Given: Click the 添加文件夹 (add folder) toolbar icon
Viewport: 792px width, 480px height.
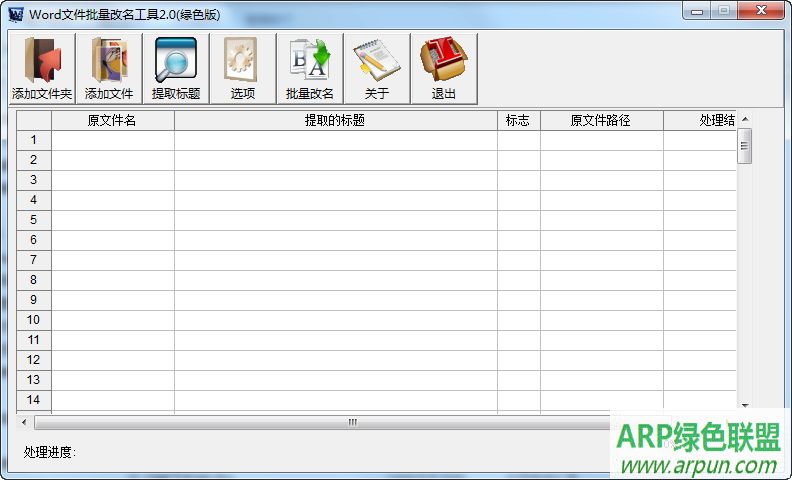Looking at the screenshot, I should 42,69.
